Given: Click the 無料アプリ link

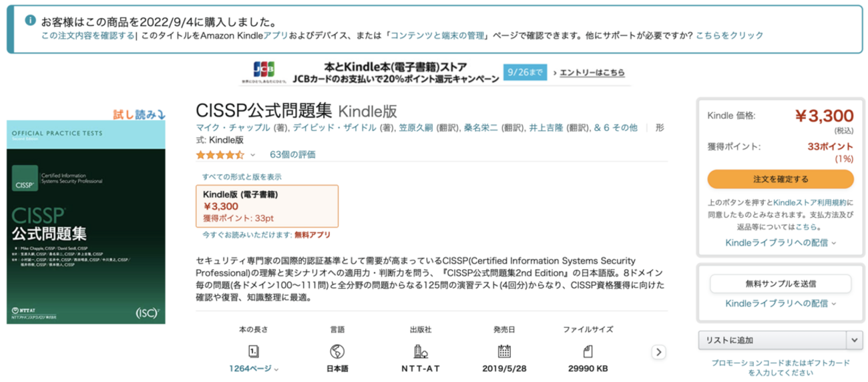Looking at the screenshot, I should [312, 235].
